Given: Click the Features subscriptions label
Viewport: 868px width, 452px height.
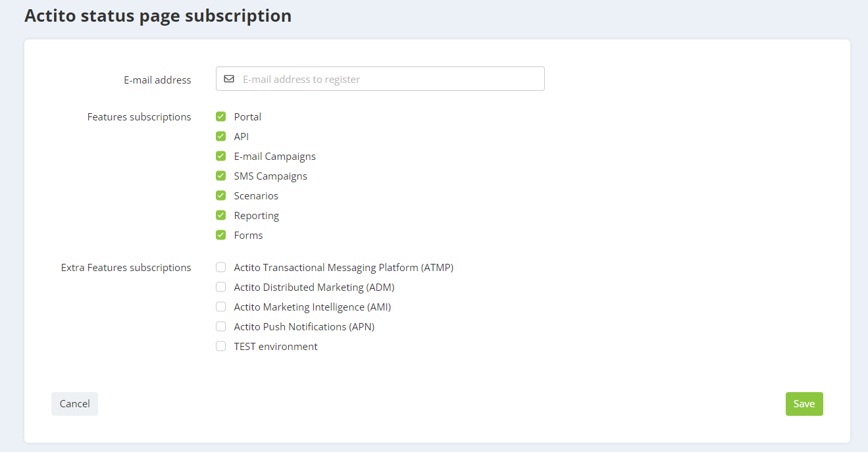Looking at the screenshot, I should [140, 117].
